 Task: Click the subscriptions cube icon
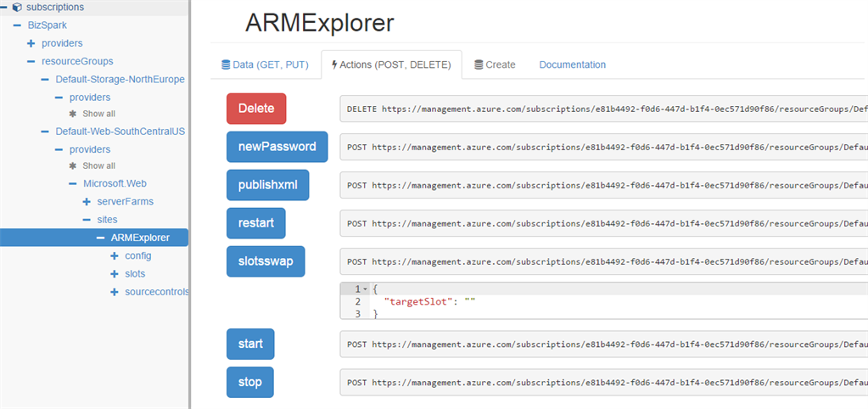pos(17,8)
